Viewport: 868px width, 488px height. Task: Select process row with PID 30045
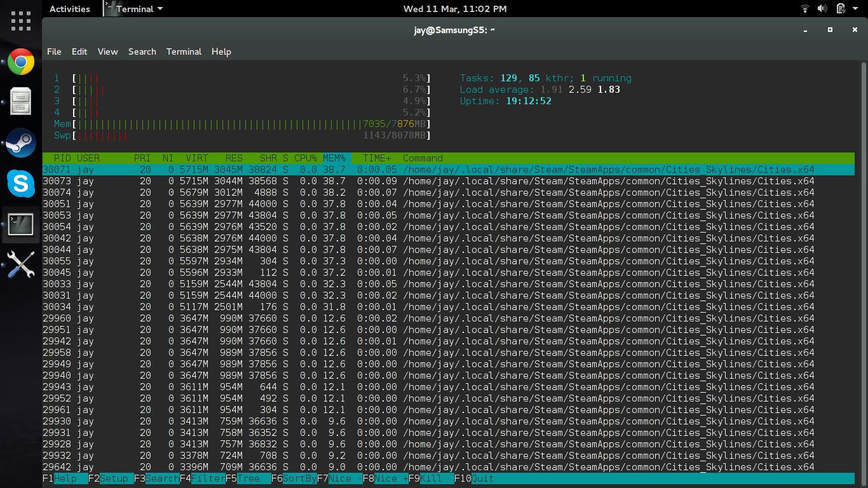(x=449, y=273)
